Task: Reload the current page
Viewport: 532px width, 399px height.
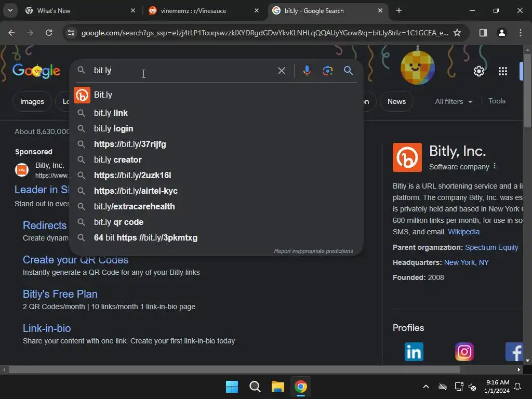Action: [x=49, y=33]
